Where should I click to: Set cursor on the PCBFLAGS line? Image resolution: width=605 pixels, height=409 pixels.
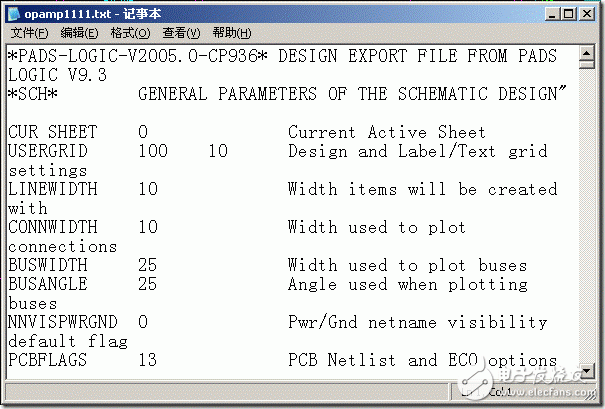(x=48, y=360)
